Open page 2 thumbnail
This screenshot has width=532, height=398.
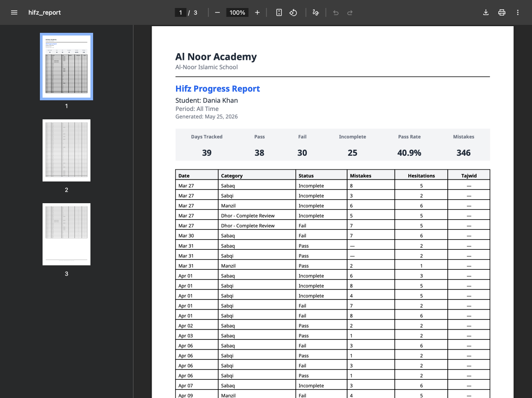click(66, 150)
